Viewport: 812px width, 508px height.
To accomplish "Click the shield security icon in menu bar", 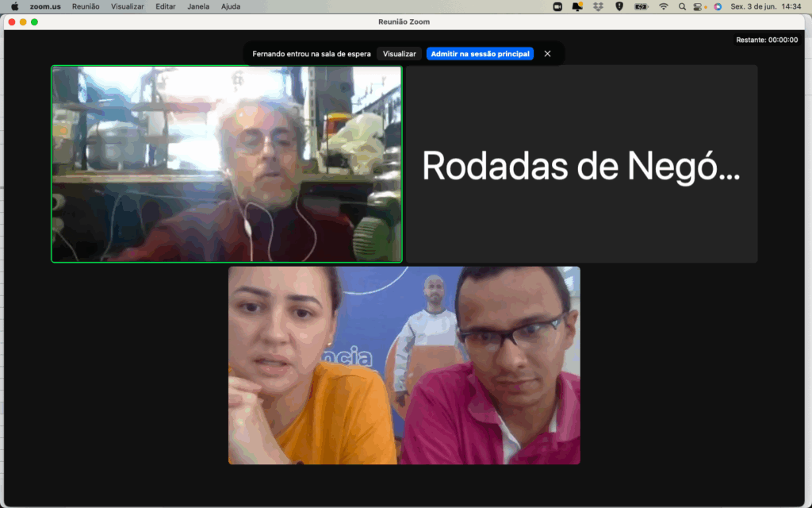I will pos(619,6).
